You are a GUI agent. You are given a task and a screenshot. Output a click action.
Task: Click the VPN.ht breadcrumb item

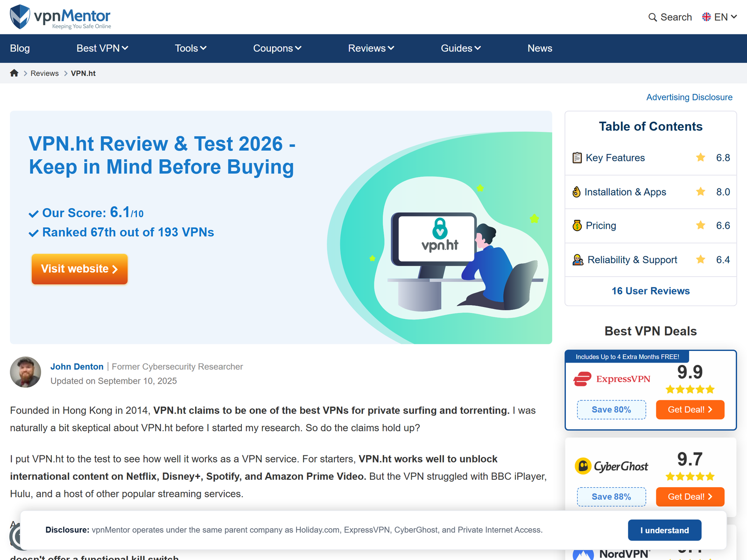[83, 73]
